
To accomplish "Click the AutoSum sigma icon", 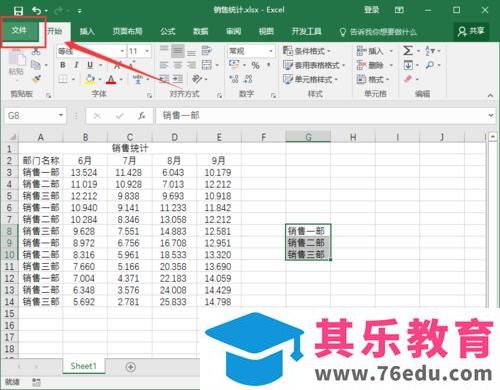I will click(408, 51).
